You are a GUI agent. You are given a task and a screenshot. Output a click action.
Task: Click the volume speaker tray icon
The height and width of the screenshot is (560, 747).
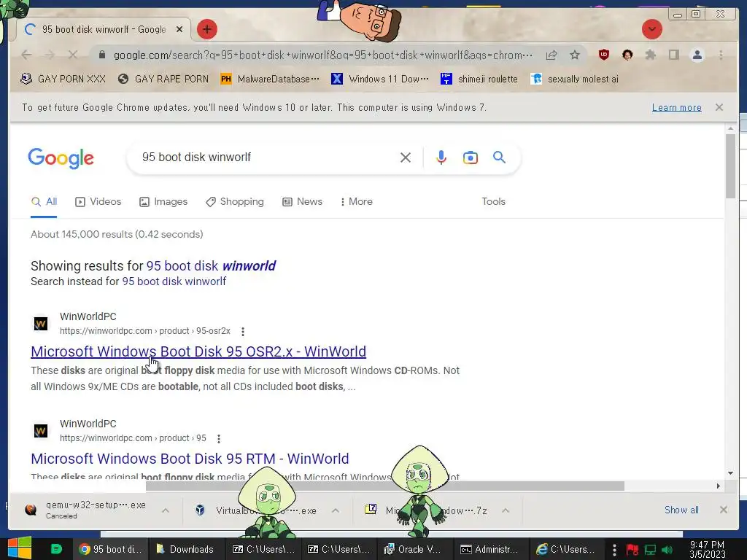click(x=667, y=550)
